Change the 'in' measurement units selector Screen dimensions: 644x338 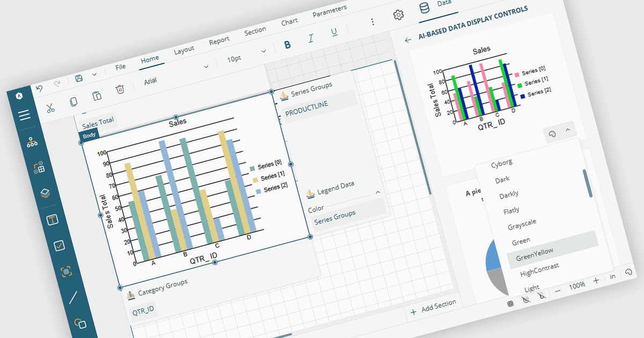[x=613, y=276]
